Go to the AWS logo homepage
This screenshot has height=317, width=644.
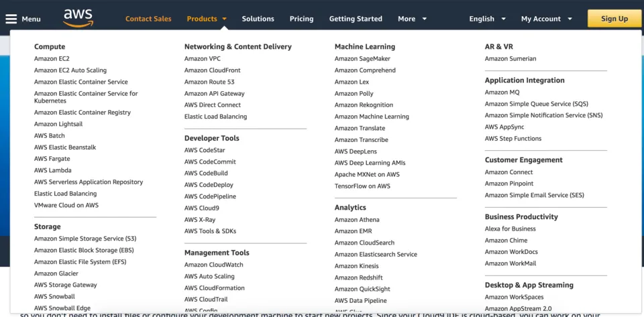pyautogui.click(x=78, y=19)
